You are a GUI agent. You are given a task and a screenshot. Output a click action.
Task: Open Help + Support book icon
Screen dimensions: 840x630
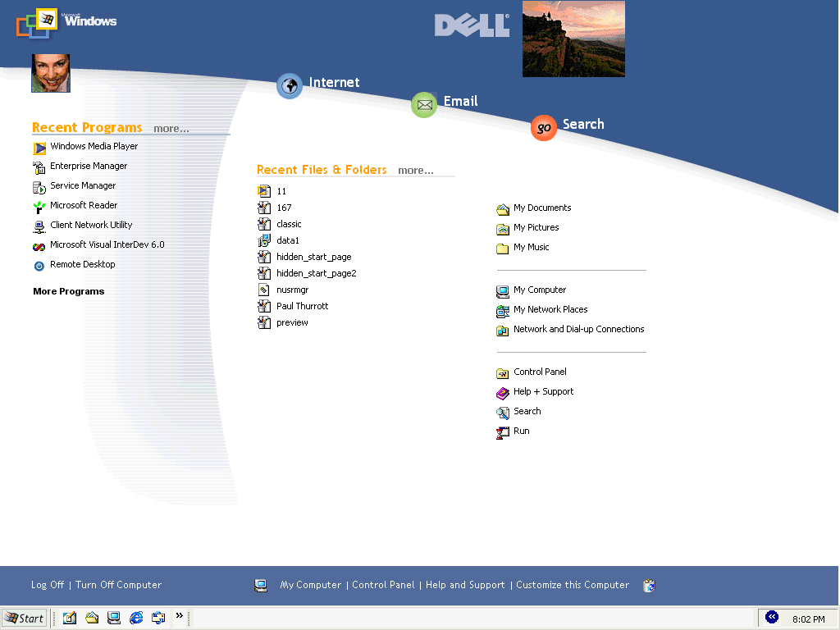[503, 393]
